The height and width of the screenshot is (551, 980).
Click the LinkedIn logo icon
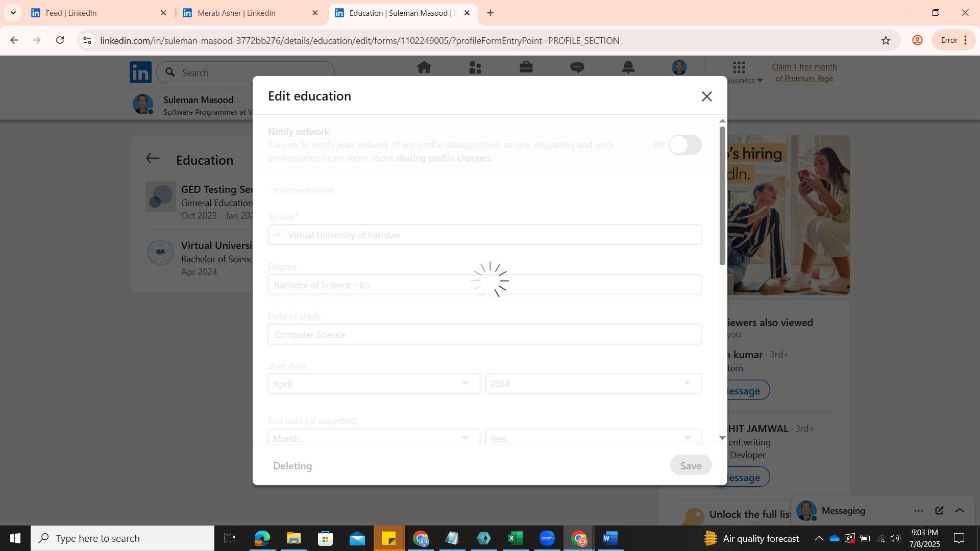(140, 72)
